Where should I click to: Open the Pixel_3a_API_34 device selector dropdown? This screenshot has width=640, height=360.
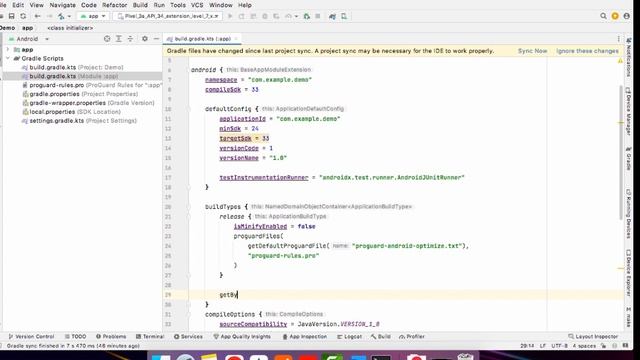(x=168, y=16)
